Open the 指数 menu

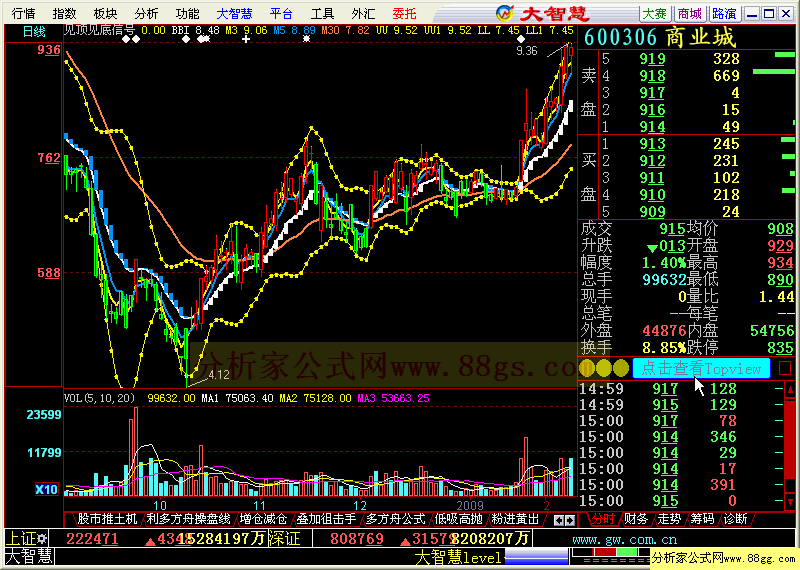(65, 13)
